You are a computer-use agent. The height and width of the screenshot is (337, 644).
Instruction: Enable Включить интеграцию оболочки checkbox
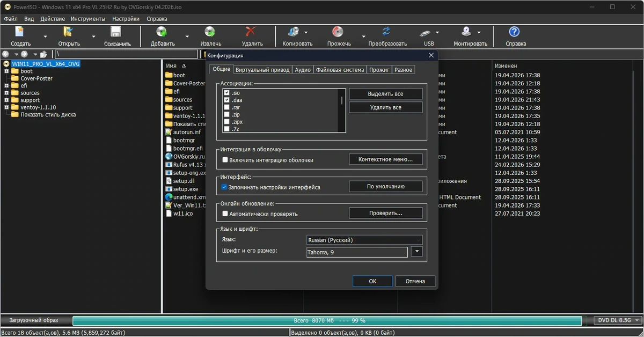coord(225,160)
